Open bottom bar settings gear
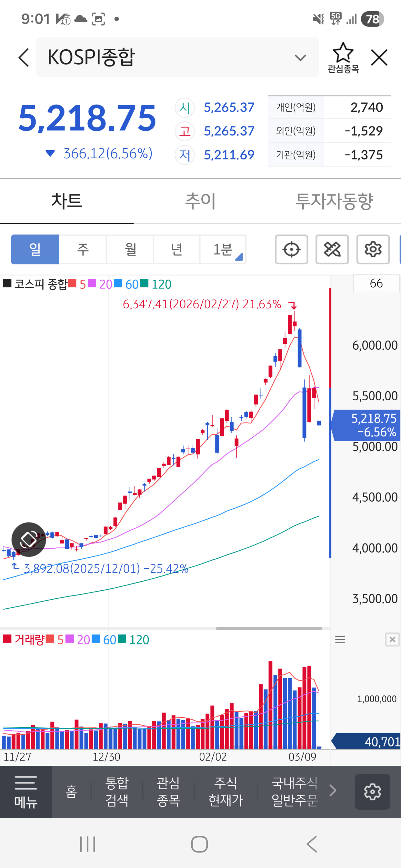This screenshot has height=868, width=401. coord(372,792)
